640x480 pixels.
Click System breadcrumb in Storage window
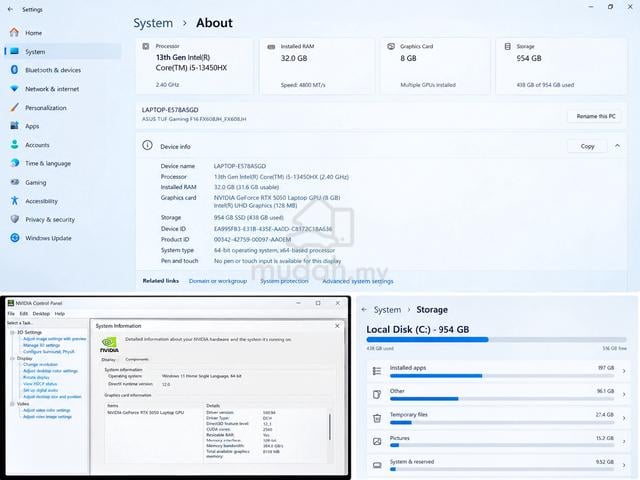coord(387,310)
